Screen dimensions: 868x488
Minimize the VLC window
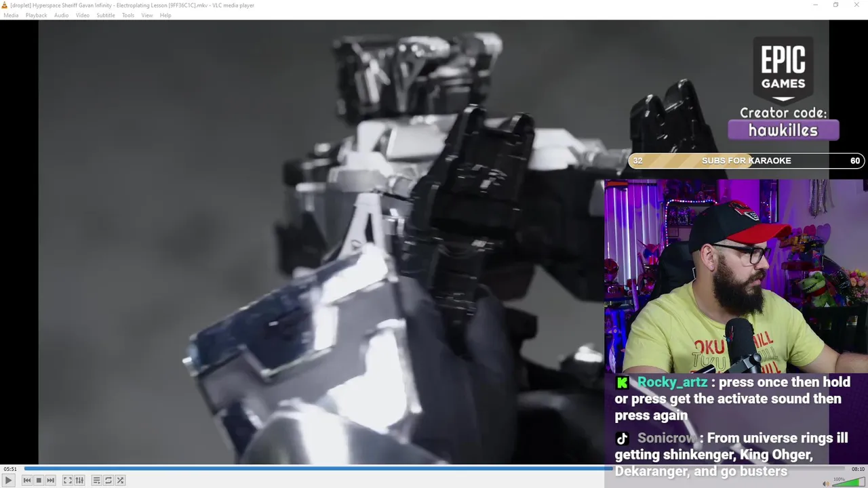816,5
